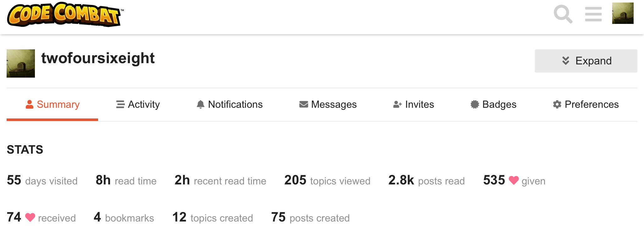The height and width of the screenshot is (246, 644).
Task: Open the hamburger menu icon
Action: click(x=593, y=14)
